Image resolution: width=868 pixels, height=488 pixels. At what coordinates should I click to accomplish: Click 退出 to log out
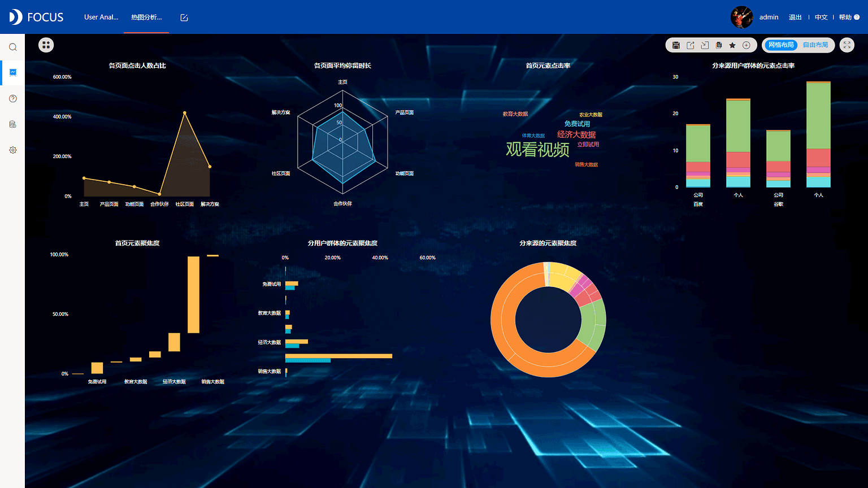pyautogui.click(x=795, y=18)
